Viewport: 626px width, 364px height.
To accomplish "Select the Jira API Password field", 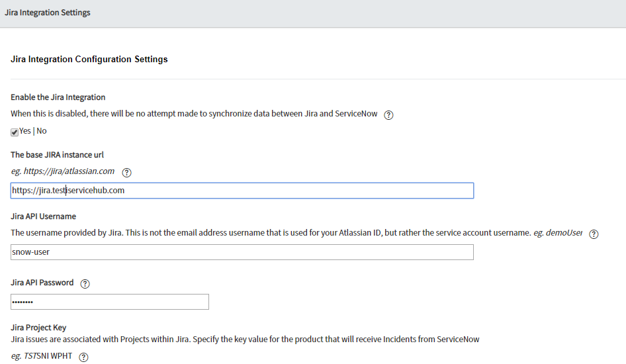I will (x=110, y=302).
